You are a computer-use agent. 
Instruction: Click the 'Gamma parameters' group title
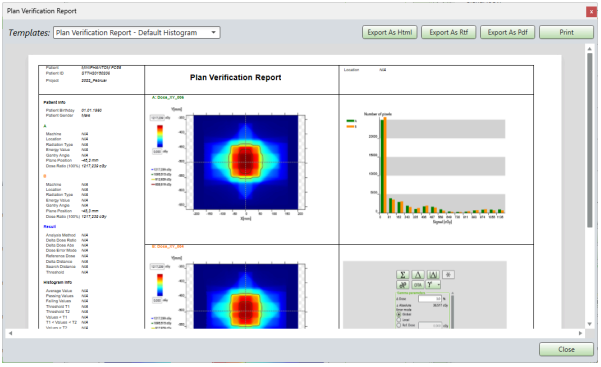[411, 293]
